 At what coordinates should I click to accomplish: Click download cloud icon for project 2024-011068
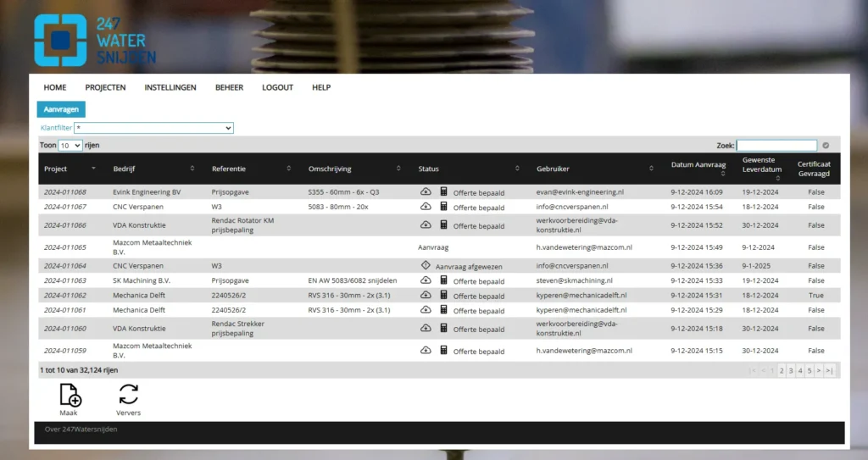[x=426, y=191]
